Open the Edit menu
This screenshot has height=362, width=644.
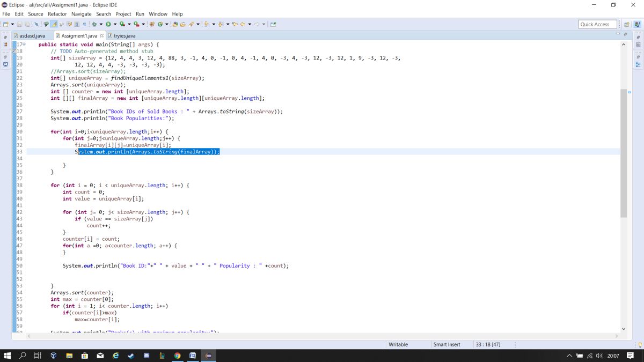coord(19,14)
